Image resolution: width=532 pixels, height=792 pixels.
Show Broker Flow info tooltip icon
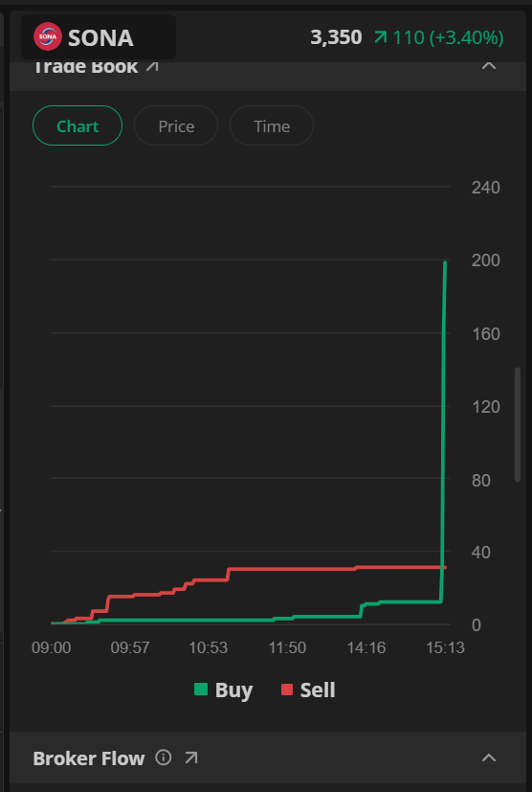click(x=163, y=758)
